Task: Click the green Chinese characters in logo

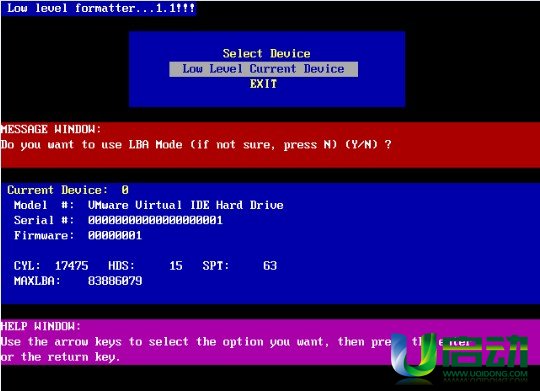Action: click(x=485, y=351)
